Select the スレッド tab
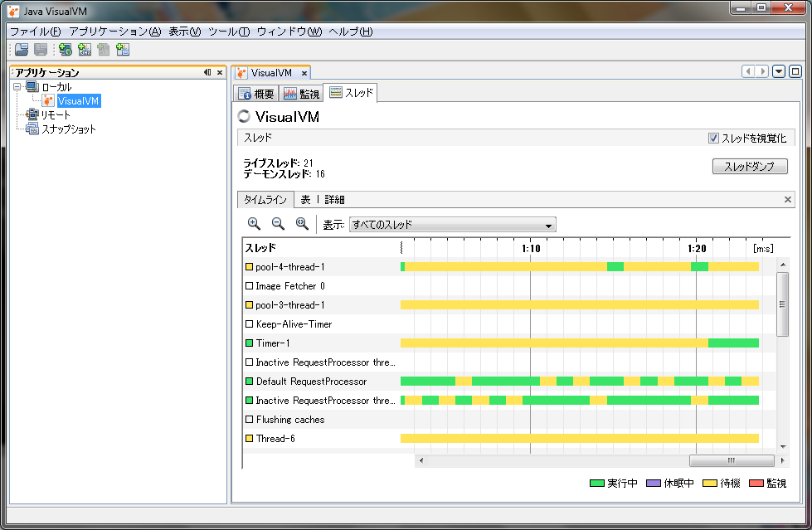Screen dimensions: 812x530 (351, 93)
